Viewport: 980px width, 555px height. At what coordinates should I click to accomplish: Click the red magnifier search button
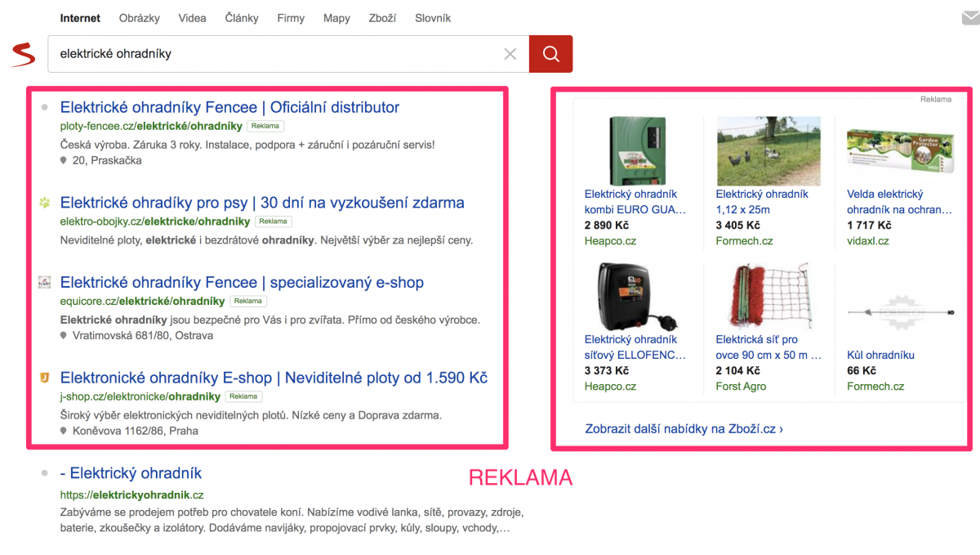(x=550, y=54)
